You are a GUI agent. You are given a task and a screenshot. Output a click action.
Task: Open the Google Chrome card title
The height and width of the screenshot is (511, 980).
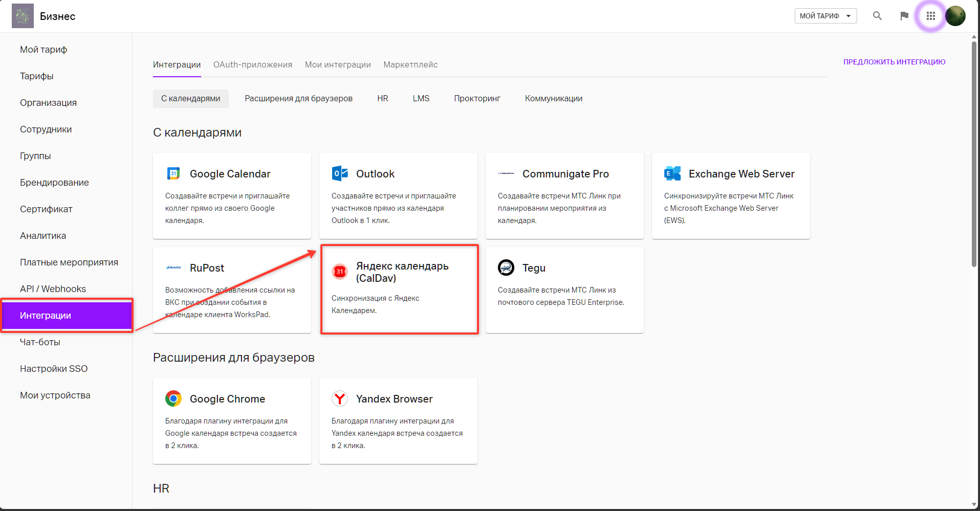(228, 399)
